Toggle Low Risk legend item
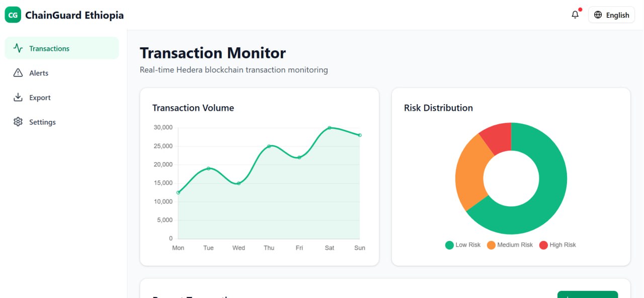 pos(463,245)
